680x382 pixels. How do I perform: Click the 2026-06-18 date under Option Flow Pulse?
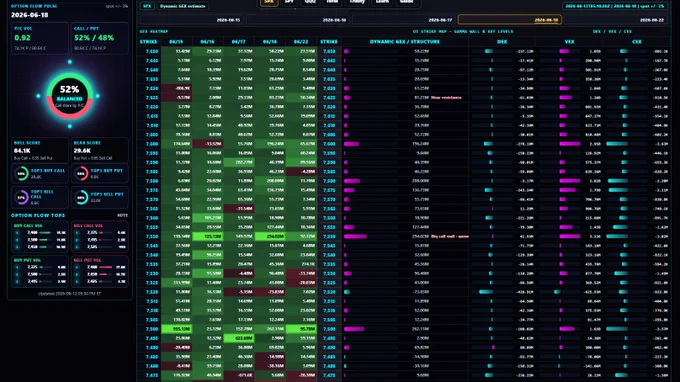pyautogui.click(x=29, y=15)
